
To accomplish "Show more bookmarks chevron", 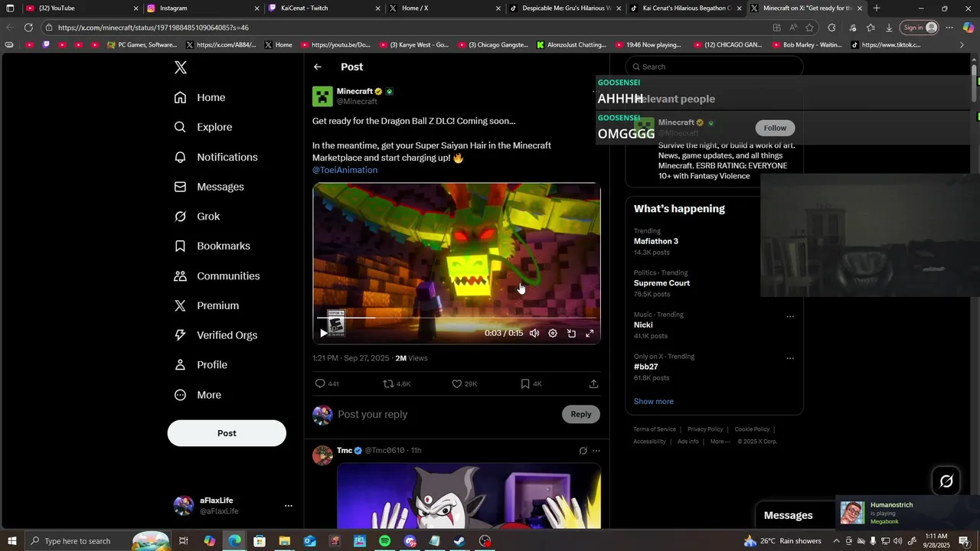I will (x=962, y=45).
